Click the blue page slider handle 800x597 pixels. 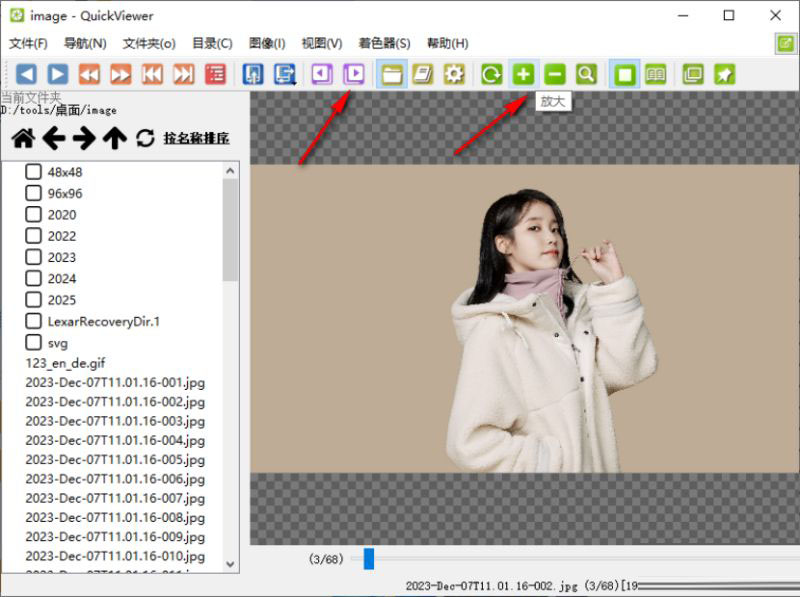369,559
